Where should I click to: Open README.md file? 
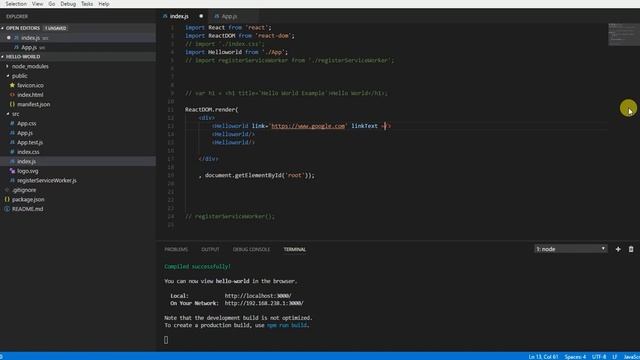tap(27, 209)
